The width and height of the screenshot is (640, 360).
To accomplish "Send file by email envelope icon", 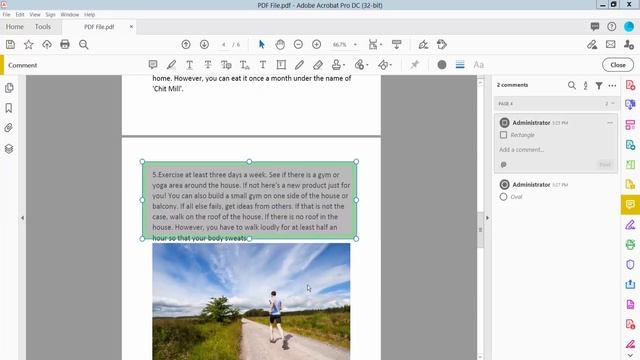I will 611,44.
